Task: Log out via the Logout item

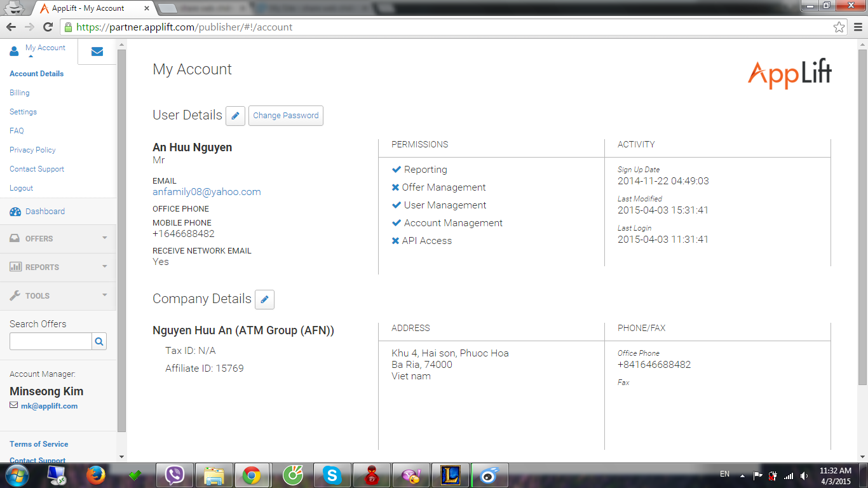Action: pos(21,188)
